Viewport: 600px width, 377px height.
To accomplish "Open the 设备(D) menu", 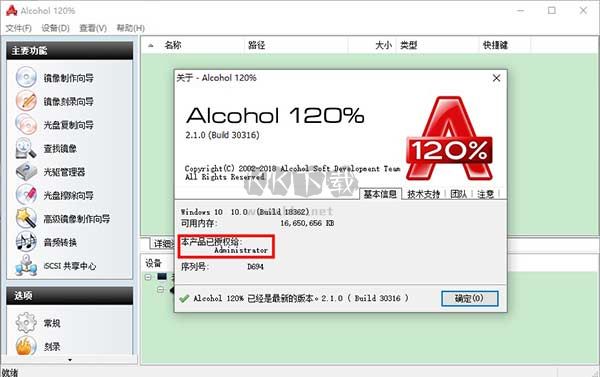I will [x=55, y=28].
